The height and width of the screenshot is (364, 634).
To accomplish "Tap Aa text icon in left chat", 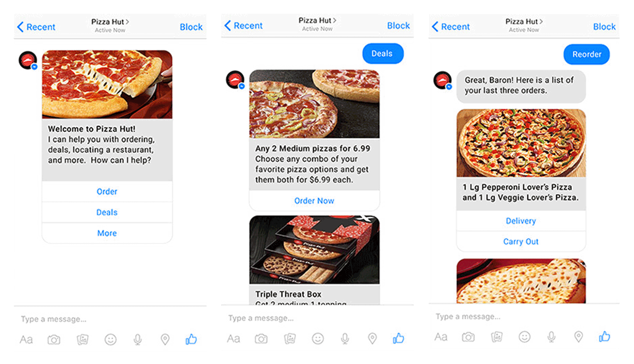I will click(26, 339).
